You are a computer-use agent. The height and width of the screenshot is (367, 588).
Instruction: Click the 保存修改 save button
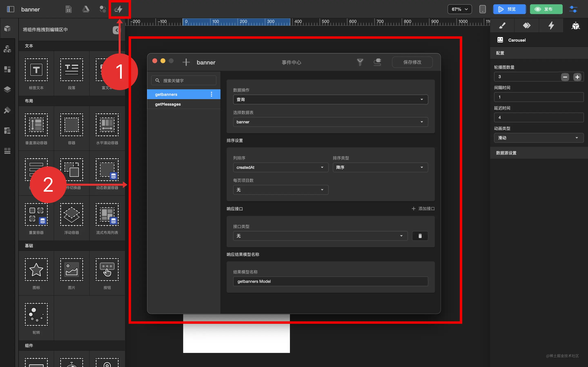(x=412, y=62)
